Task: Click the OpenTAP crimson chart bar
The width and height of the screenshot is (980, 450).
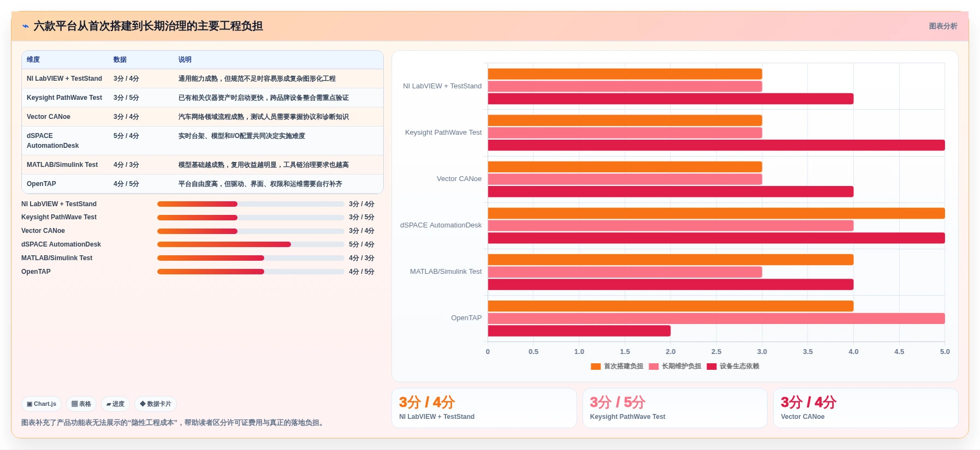Action: pos(579,331)
